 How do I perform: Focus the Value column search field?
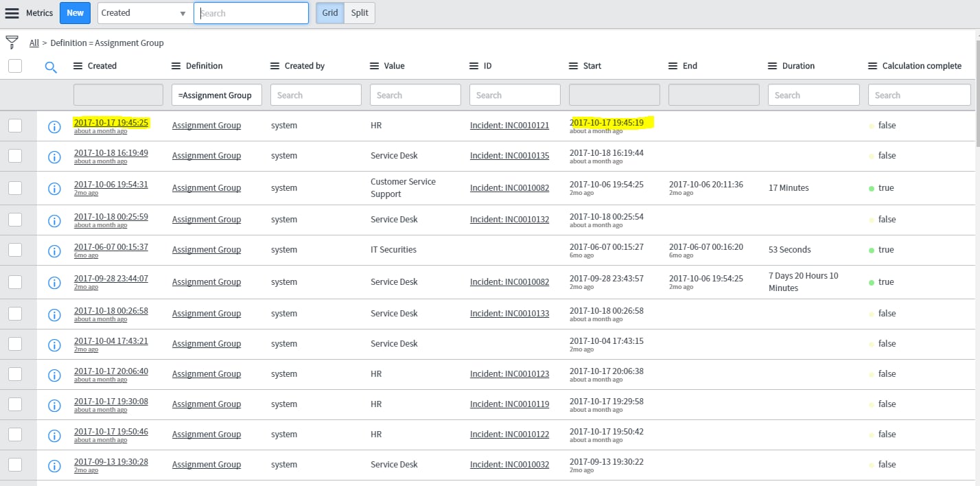(x=415, y=95)
